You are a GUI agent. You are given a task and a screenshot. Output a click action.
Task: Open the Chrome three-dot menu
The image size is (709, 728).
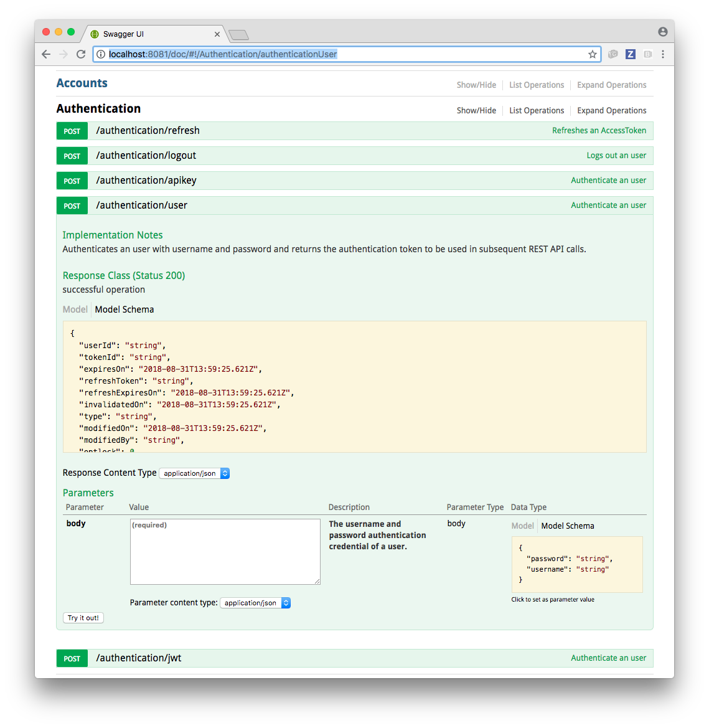tap(663, 54)
